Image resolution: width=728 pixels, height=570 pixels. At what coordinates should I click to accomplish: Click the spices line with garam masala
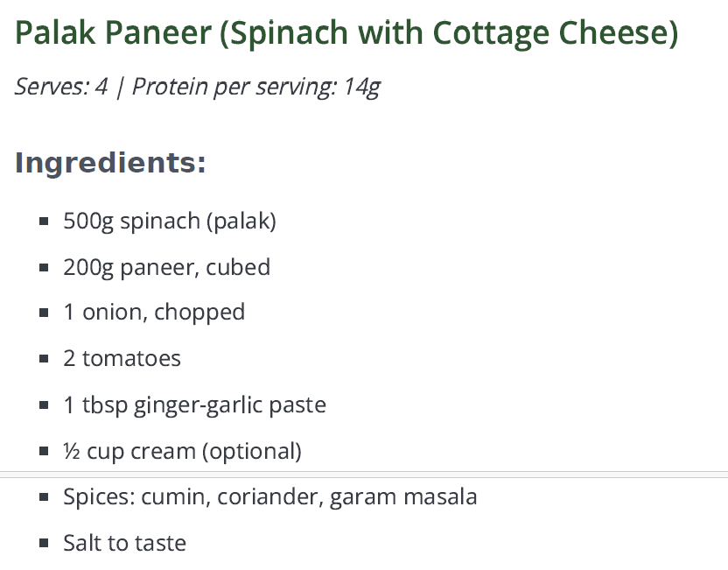270,497
